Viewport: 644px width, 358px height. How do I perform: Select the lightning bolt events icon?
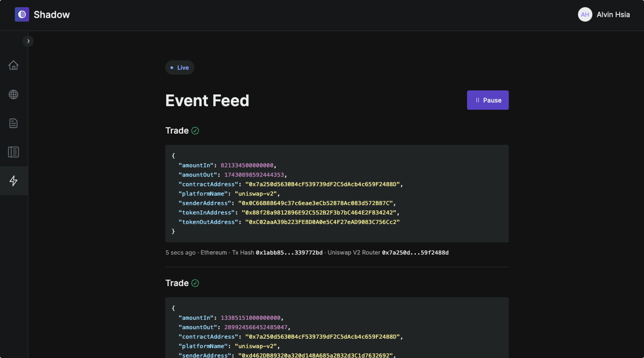(13, 181)
